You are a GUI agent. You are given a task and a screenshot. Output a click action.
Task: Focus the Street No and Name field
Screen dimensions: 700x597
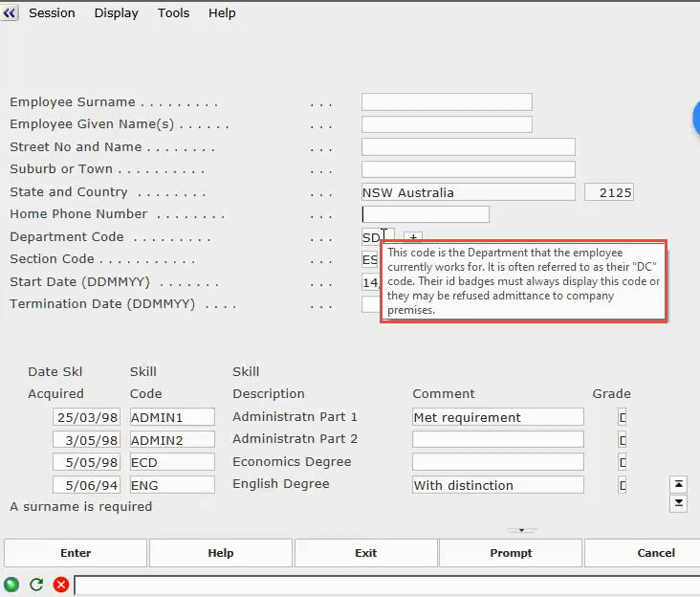tap(469, 147)
